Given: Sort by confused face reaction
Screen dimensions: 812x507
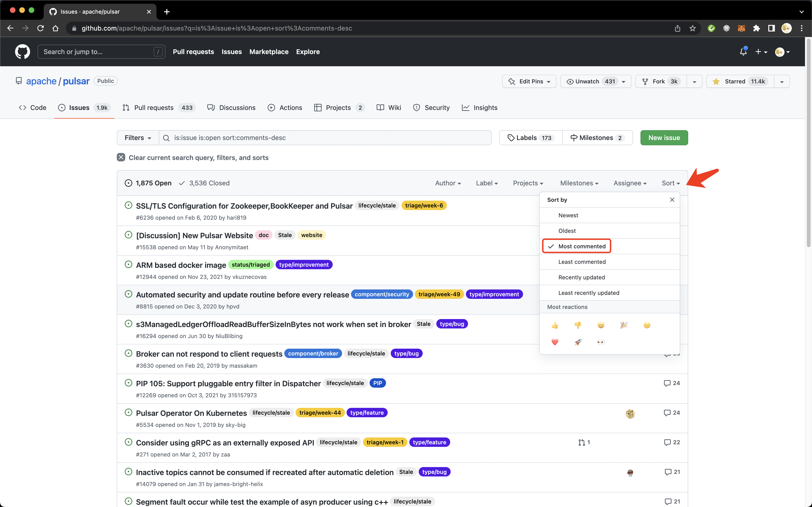Looking at the screenshot, I should point(647,325).
